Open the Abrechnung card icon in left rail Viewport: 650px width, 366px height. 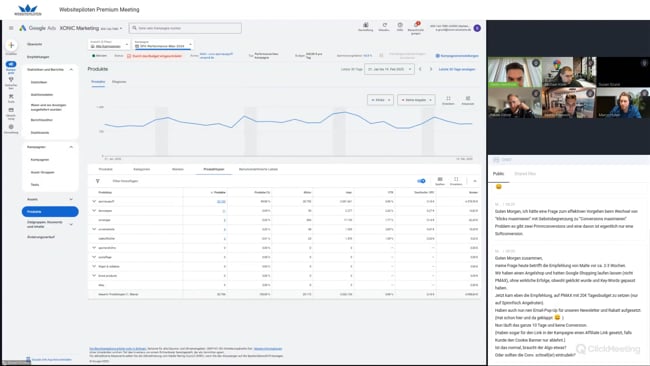click(11, 110)
